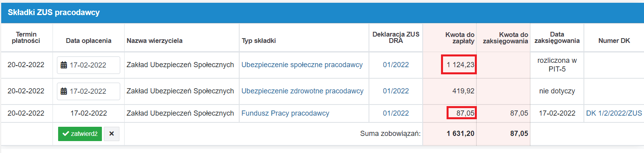Open 01/2022 declaration in first row
644x153 pixels.
pos(396,65)
